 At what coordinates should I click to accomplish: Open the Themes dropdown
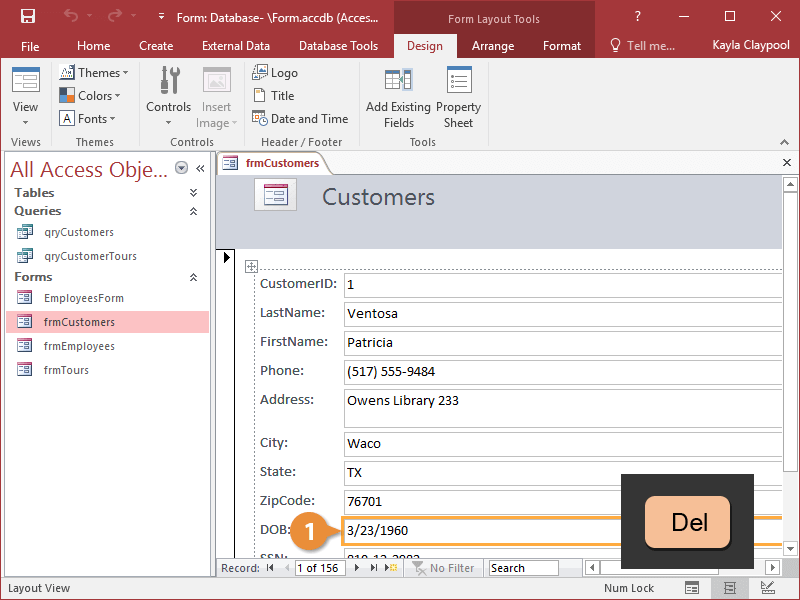[92, 73]
